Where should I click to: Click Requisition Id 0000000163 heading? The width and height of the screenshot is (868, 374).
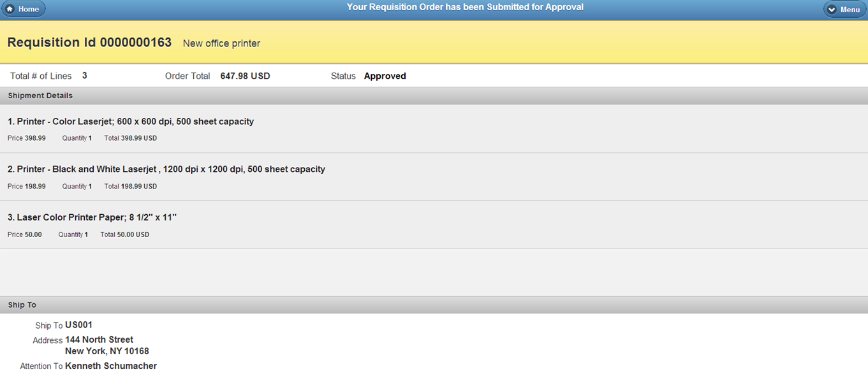89,43
